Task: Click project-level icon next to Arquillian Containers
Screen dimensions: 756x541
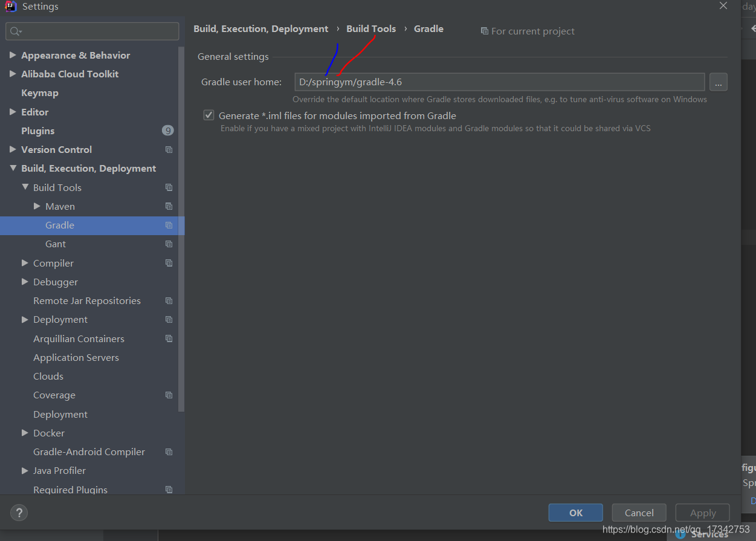Action: [x=169, y=339]
